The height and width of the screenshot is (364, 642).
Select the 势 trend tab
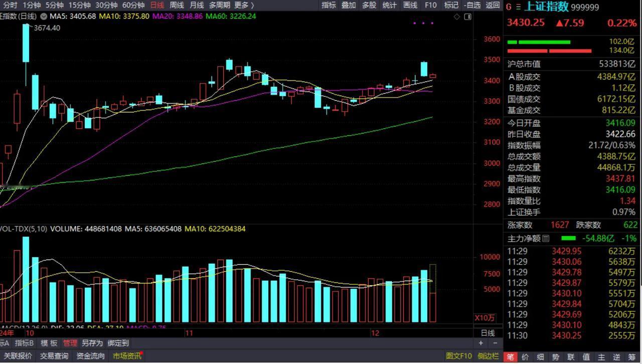pyautogui.click(x=556, y=357)
